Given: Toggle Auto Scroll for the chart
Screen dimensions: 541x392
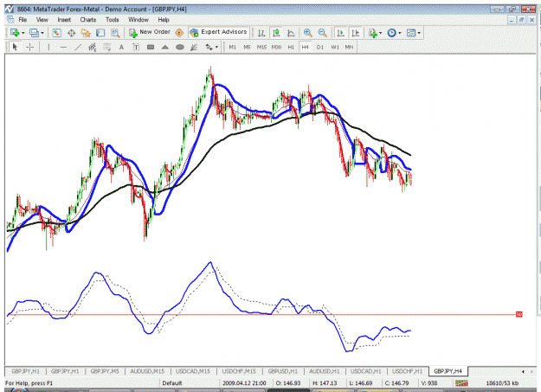Looking at the screenshot, I should [340, 33].
